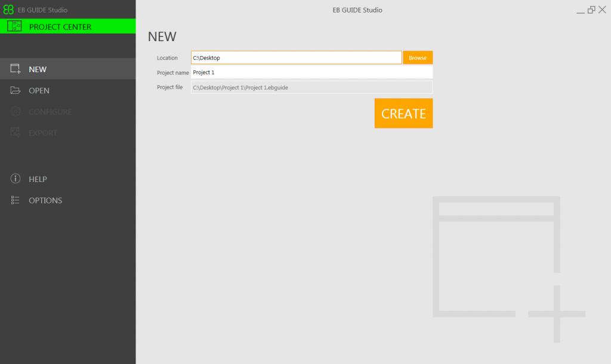Select the EXPORT menu label
Image resolution: width=611 pixels, height=364 pixels.
[x=43, y=133]
